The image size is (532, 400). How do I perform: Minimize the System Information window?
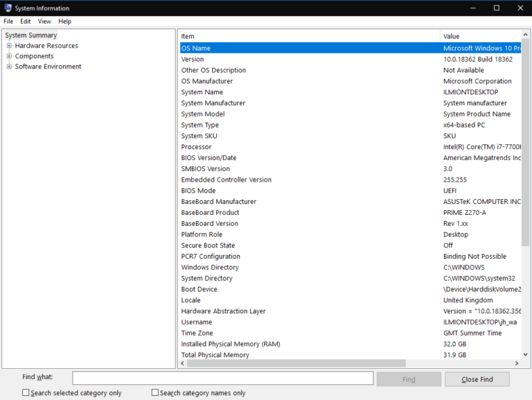(473, 8)
